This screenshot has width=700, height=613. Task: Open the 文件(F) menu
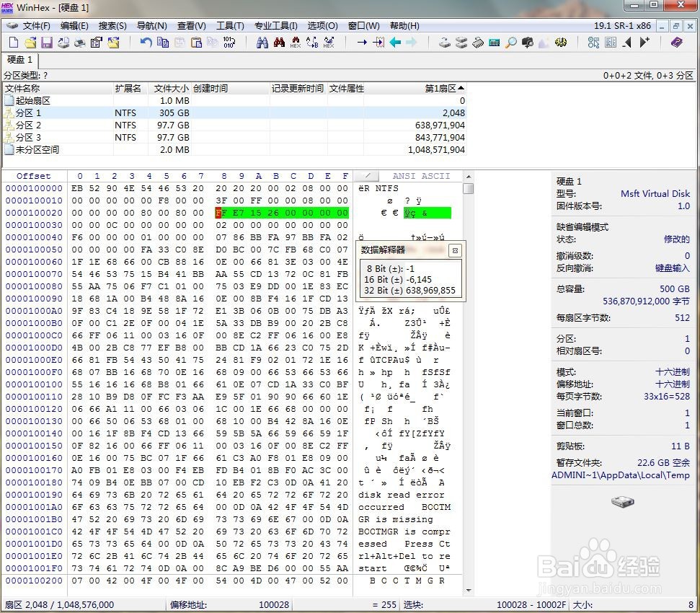(x=36, y=26)
